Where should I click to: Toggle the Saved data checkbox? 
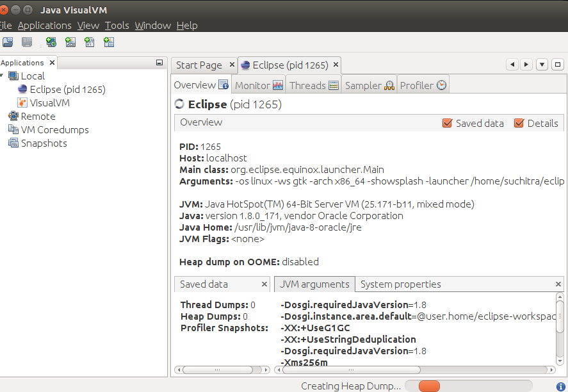point(448,123)
